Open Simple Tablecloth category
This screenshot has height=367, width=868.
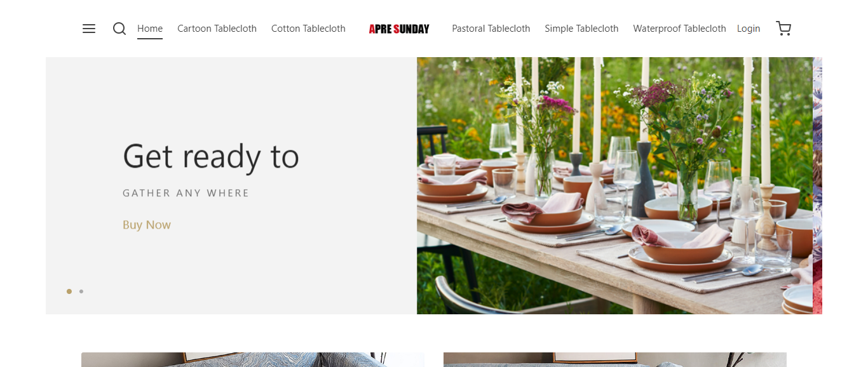pyautogui.click(x=581, y=29)
